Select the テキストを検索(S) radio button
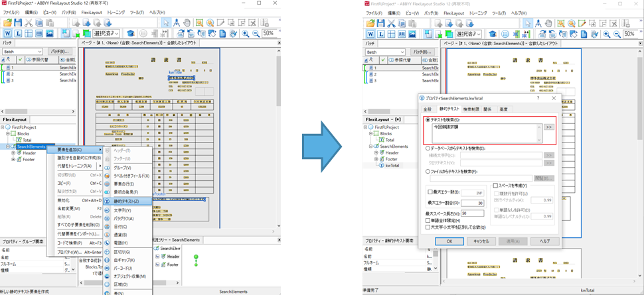The width and height of the screenshot is (644, 295). coord(428,119)
